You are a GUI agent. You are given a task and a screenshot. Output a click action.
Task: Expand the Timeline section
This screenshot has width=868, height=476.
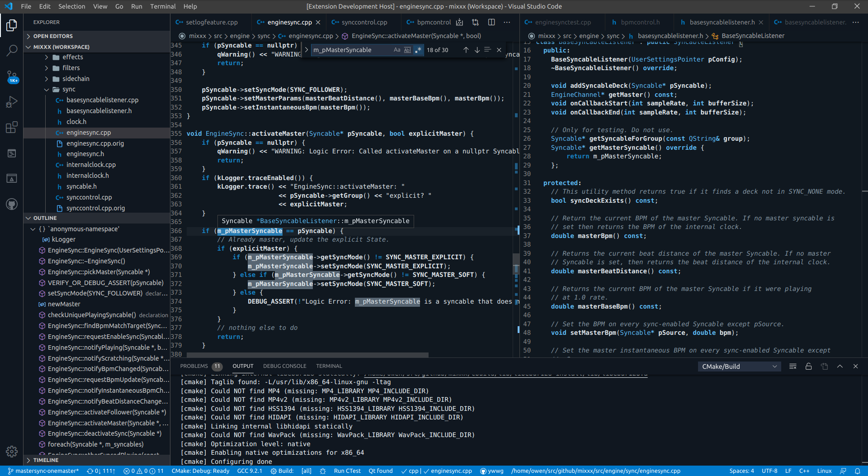coord(96,460)
